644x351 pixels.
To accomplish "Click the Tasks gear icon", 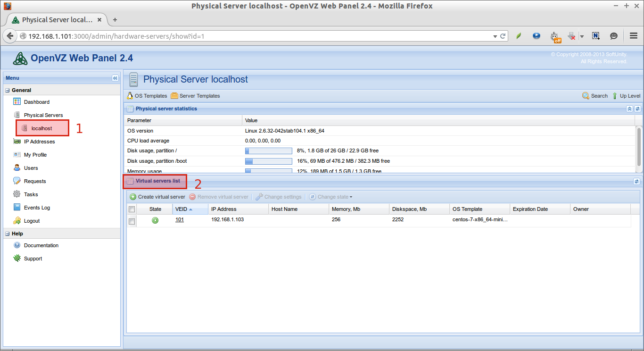I will coord(17,194).
